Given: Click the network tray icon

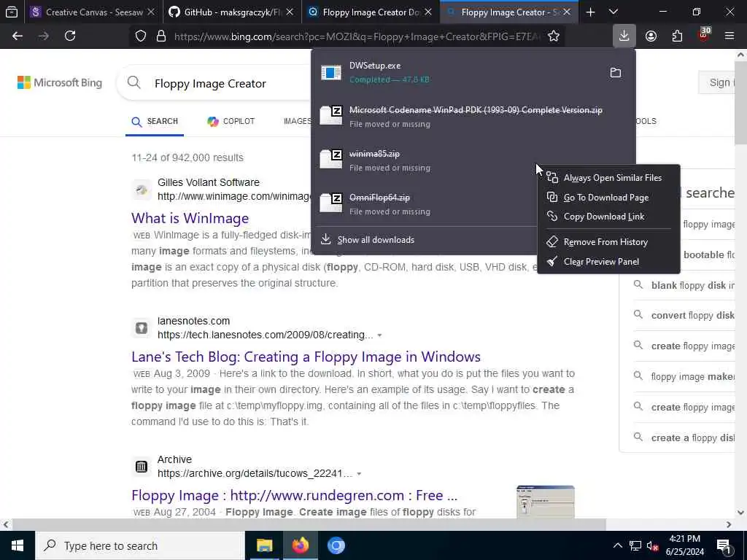Looking at the screenshot, I should point(635,545).
